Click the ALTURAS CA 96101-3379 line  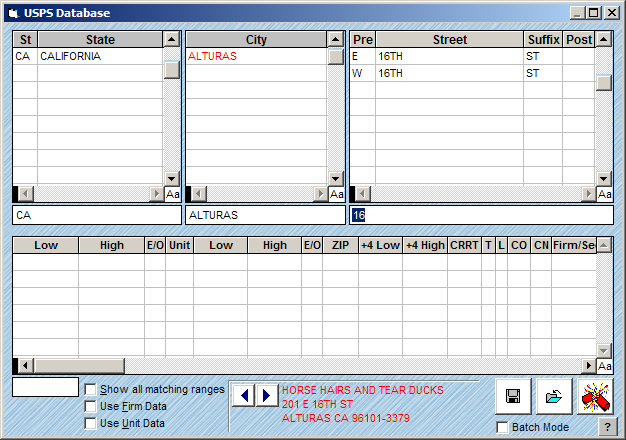click(346, 418)
